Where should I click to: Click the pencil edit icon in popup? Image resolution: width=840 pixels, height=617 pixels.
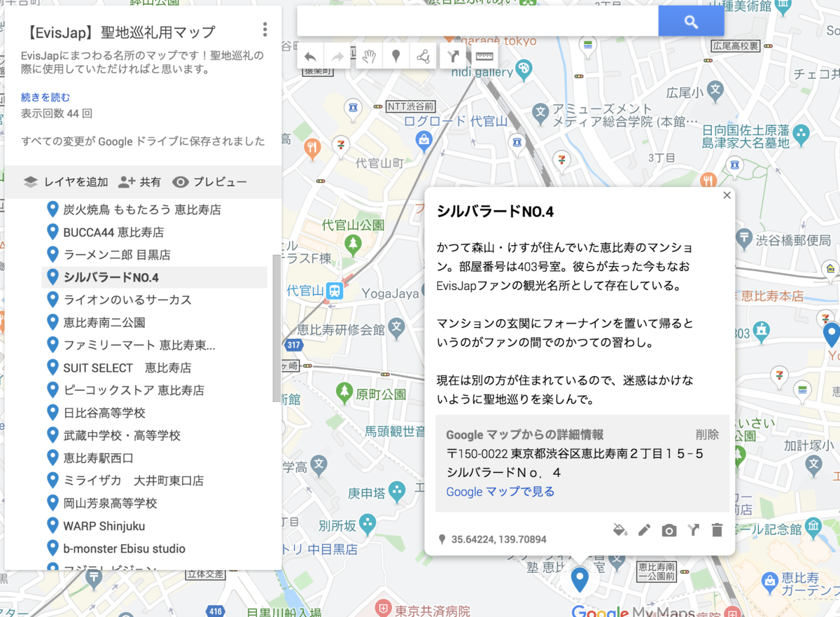644,530
